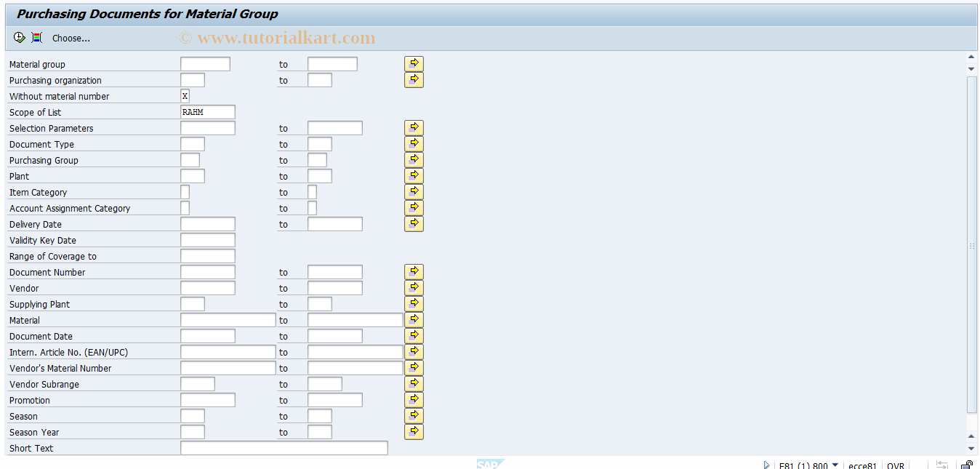The width and height of the screenshot is (980, 469).
Task: Open multiple selection for Promotion
Action: 413,399
